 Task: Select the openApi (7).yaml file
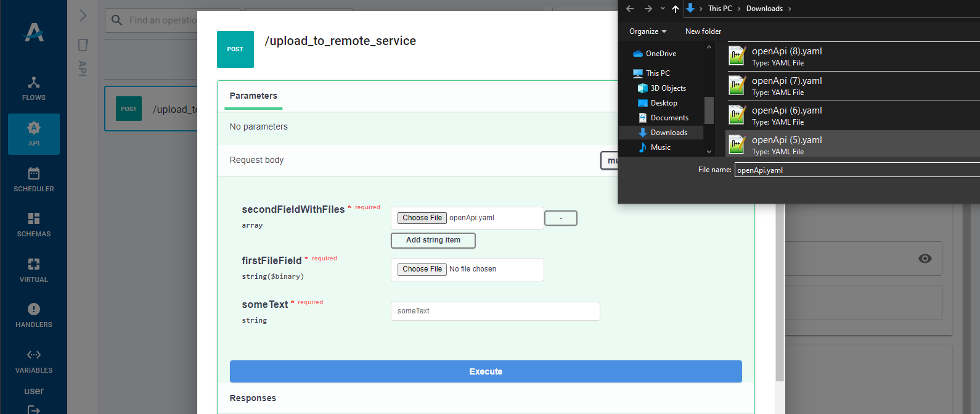click(x=786, y=86)
